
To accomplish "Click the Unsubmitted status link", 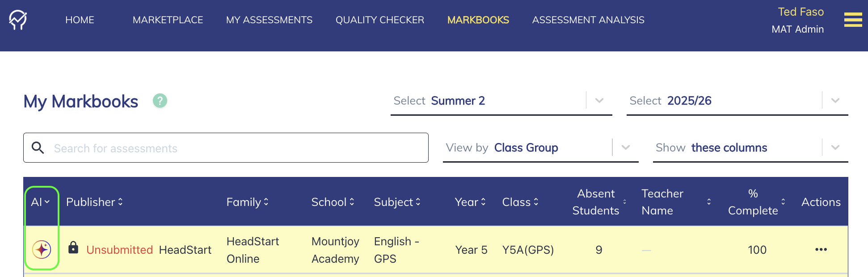I will point(119,250).
